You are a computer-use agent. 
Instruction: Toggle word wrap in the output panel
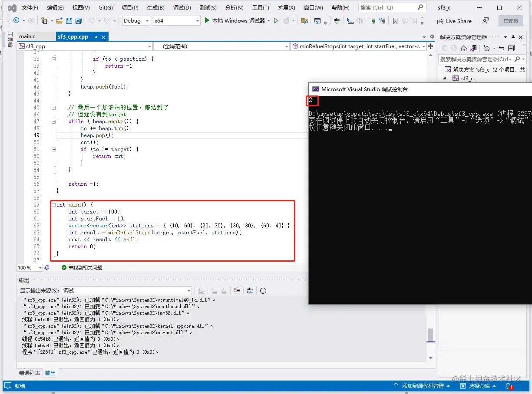point(250,291)
